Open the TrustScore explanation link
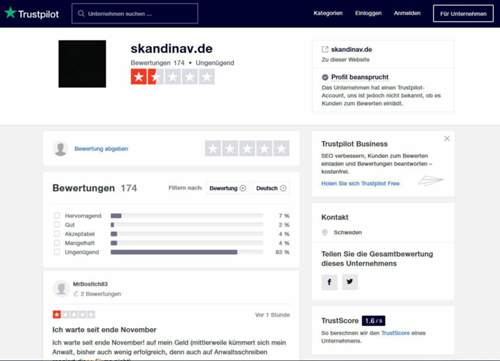 395,333
